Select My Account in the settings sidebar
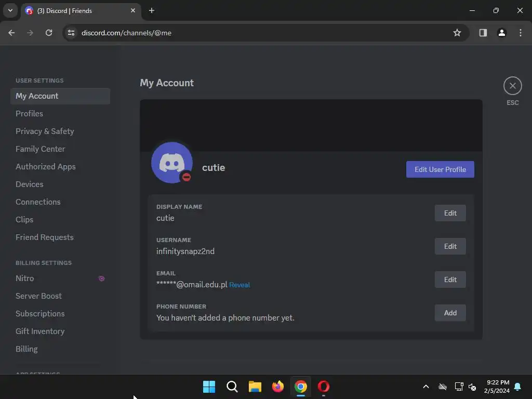532x399 pixels. click(60, 96)
